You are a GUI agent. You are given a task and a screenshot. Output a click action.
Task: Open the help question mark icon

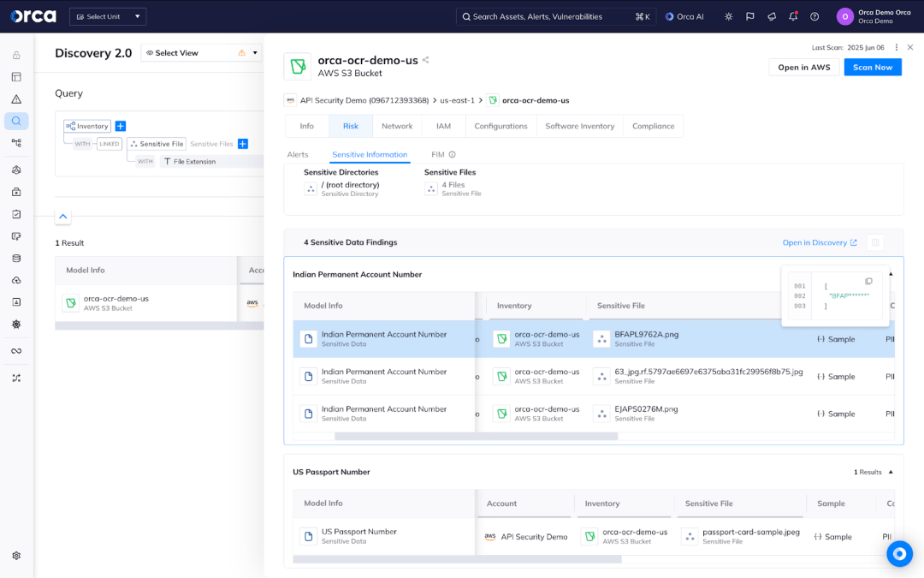(x=814, y=16)
